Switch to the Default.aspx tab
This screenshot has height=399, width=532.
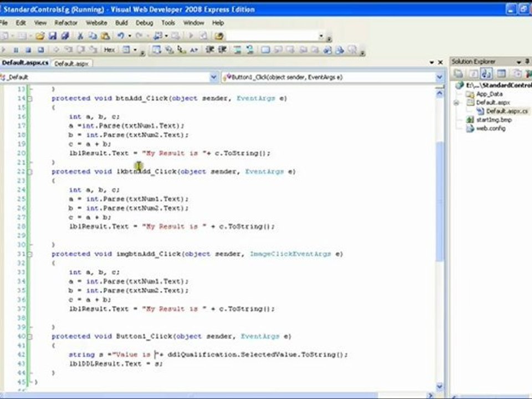click(71, 63)
